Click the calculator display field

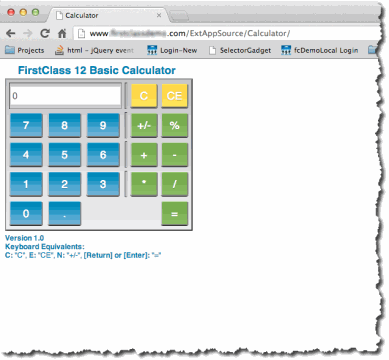65,96
